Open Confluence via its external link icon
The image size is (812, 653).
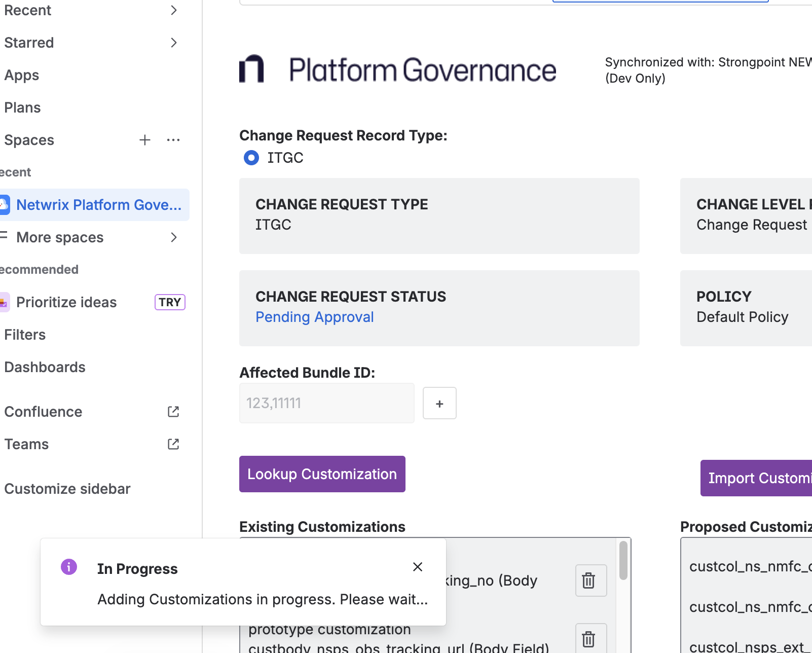(x=173, y=412)
